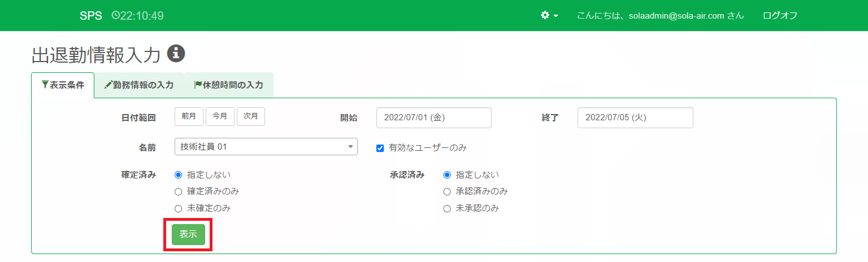The width and height of the screenshot is (868, 262).
Task: Click the info icon beside the page title
Action: 176,53
